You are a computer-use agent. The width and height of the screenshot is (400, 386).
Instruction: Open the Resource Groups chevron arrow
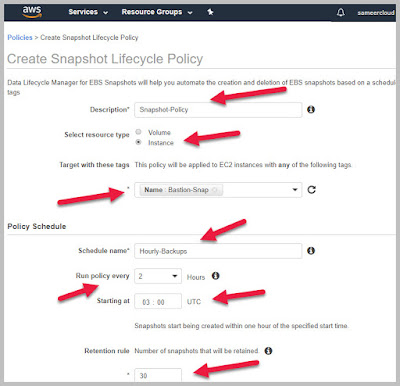190,13
